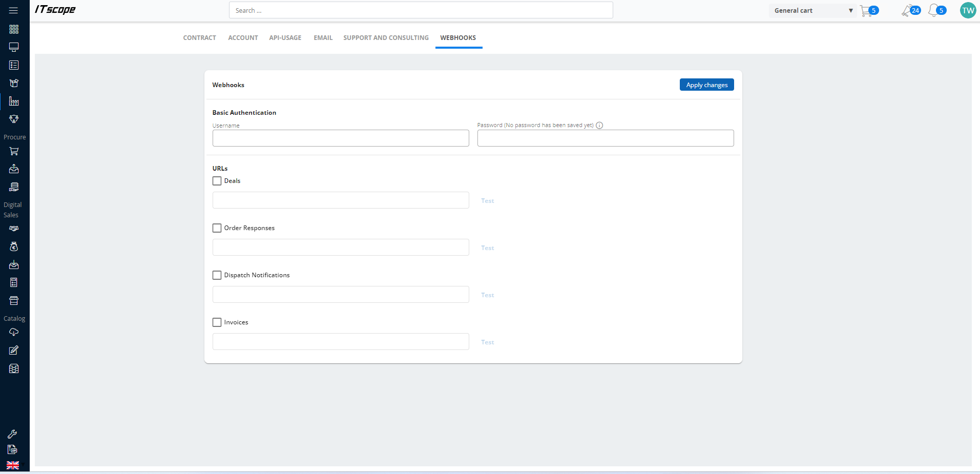Viewport: 980px width, 474px height.
Task: Switch to the Contract tab
Action: pyautogui.click(x=199, y=38)
